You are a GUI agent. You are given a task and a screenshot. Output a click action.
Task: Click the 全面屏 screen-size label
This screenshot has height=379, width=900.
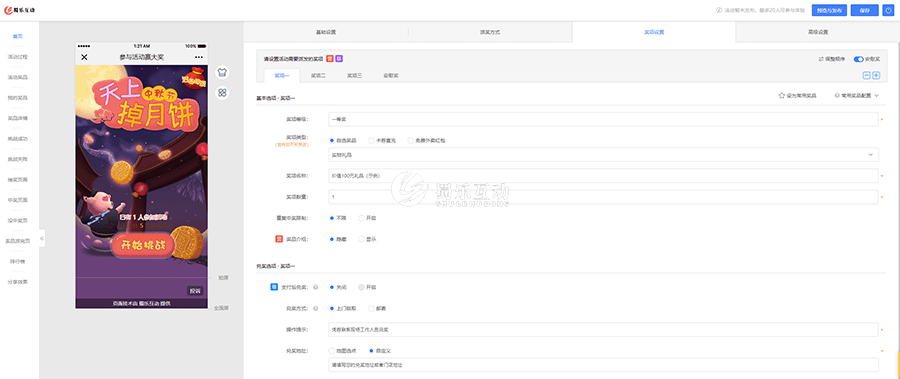222,308
